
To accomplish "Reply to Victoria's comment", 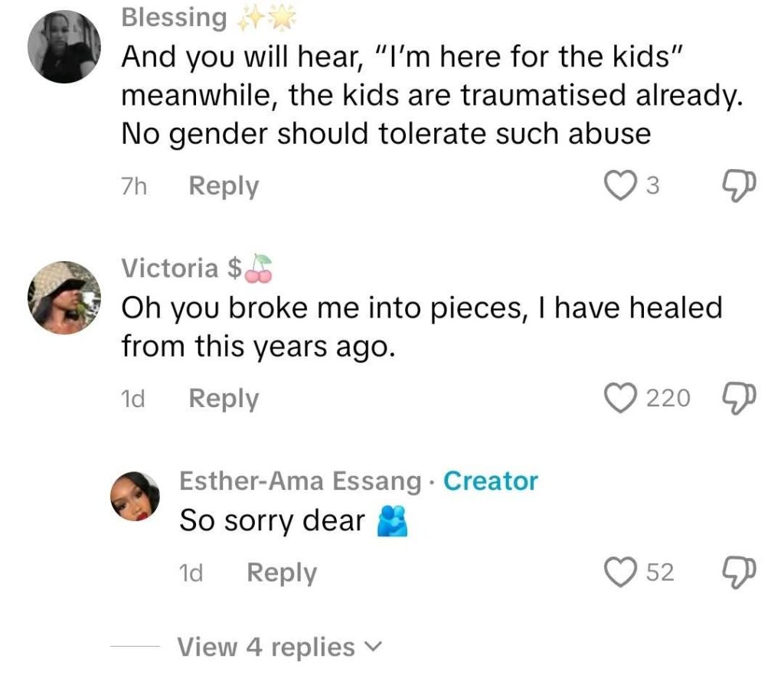I will pyautogui.click(x=224, y=399).
